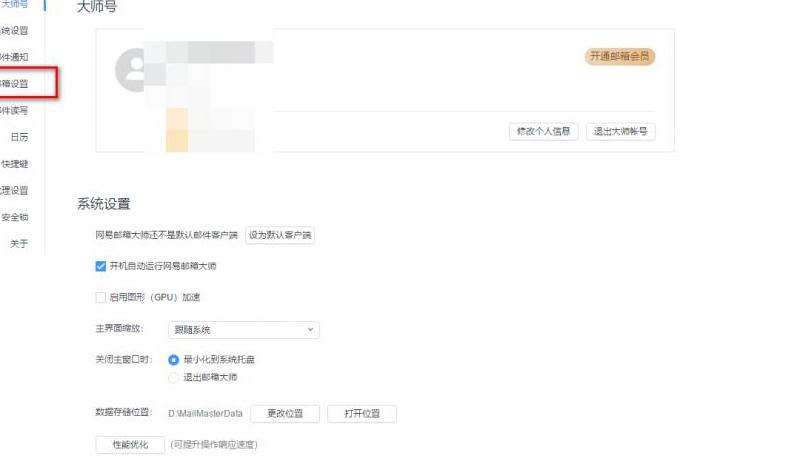Viewport: 800px width, 468px height.
Task: Open 关于 in the sidebar
Action: click(x=19, y=244)
